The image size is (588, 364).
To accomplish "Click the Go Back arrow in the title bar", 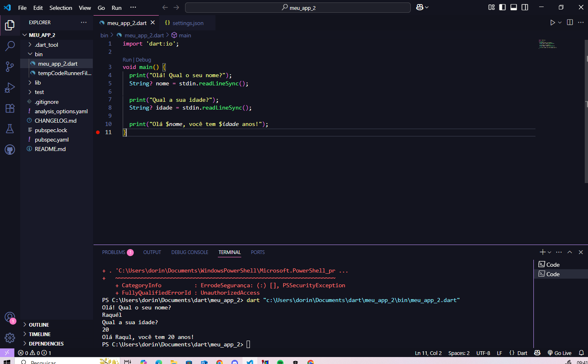I will tap(165, 7).
